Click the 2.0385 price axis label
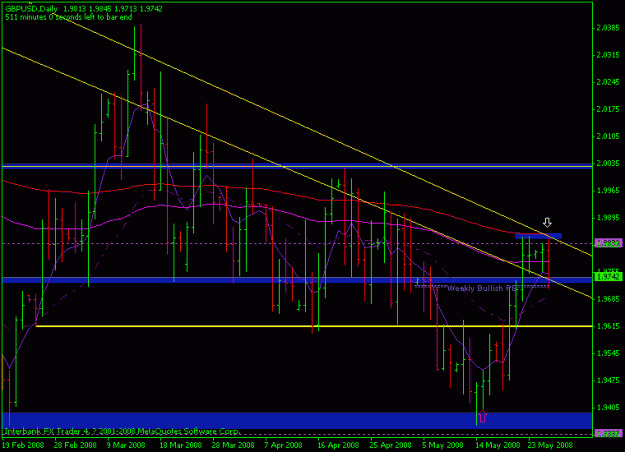This screenshot has height=452, width=625. tap(608, 28)
